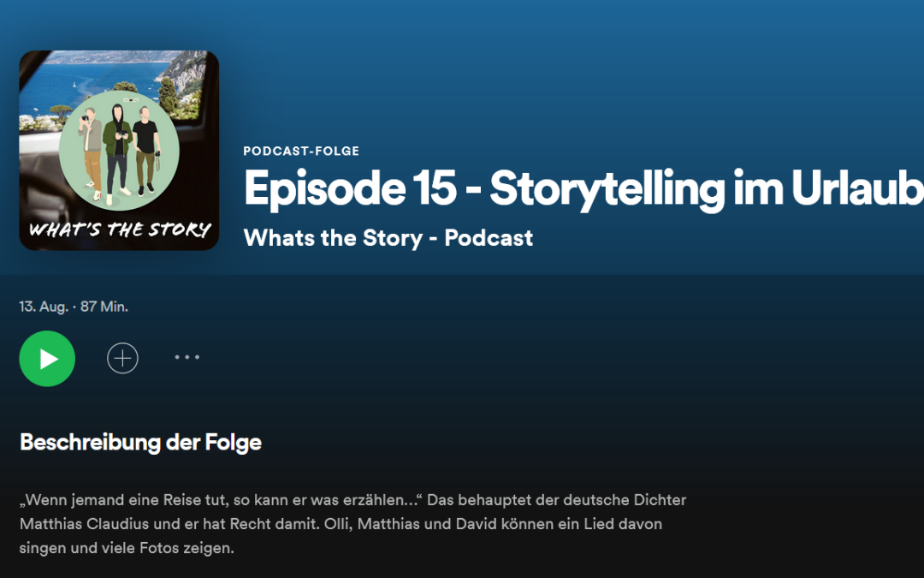The width and height of the screenshot is (924, 578).
Task: Click the handwritten WHAT'S THE STORY cover text
Action: click(120, 229)
